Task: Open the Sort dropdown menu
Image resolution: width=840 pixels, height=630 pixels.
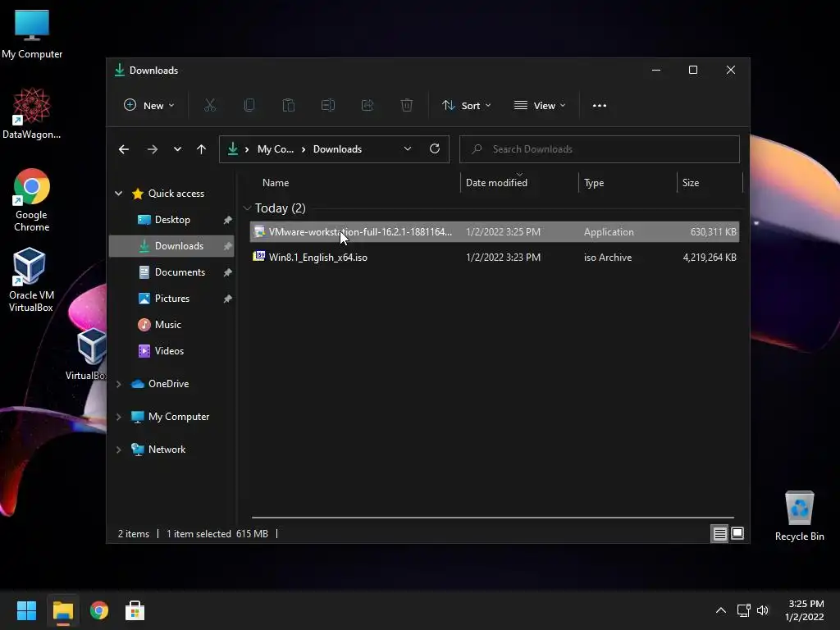Action: 466,106
